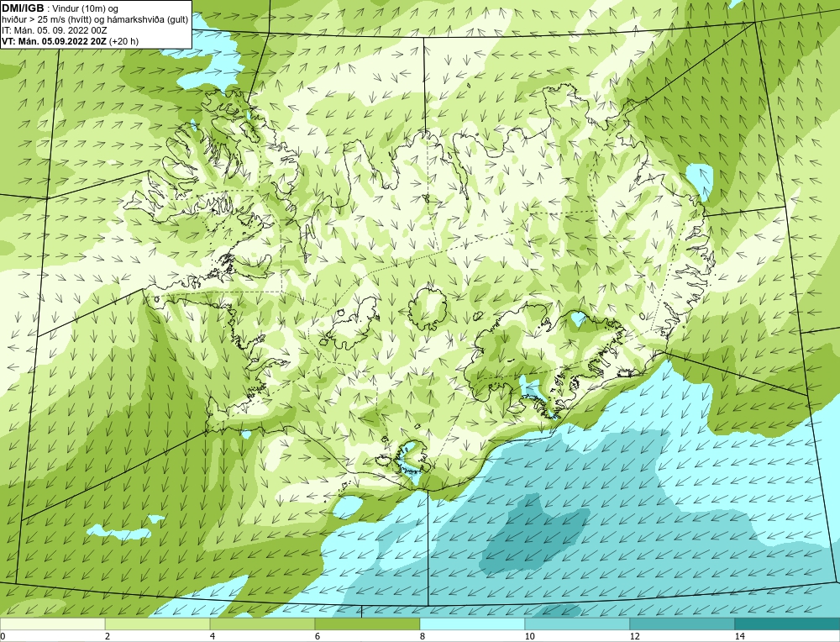Click the 12–14 m/s darker teal legend swatch

(x=682, y=624)
